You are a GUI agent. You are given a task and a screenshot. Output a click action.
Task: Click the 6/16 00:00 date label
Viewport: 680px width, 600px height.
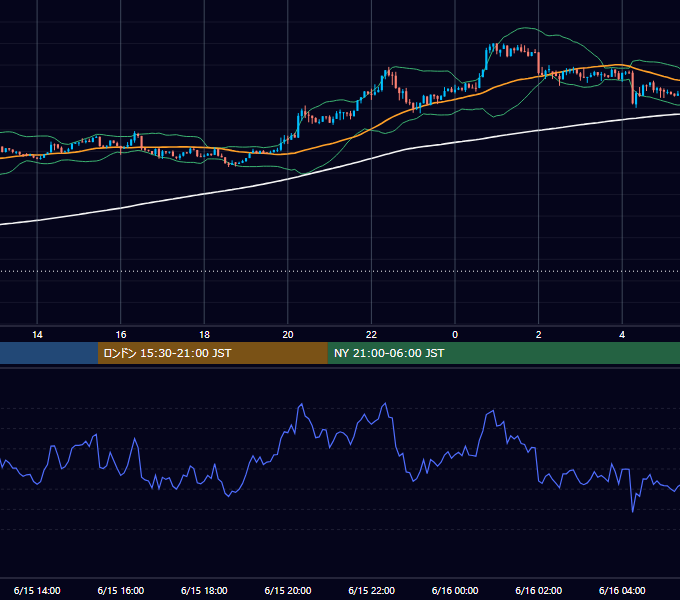[x=455, y=590]
